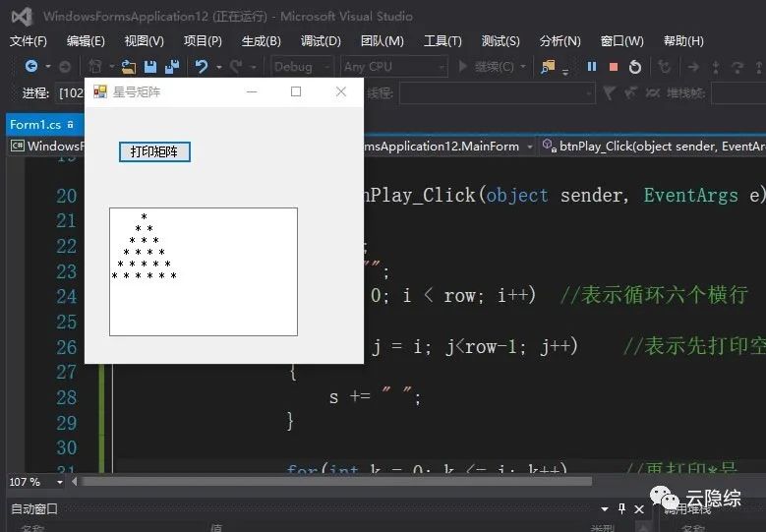766x532 pixels.
Task: Open the 线程 thread combo box
Action: pos(497,92)
